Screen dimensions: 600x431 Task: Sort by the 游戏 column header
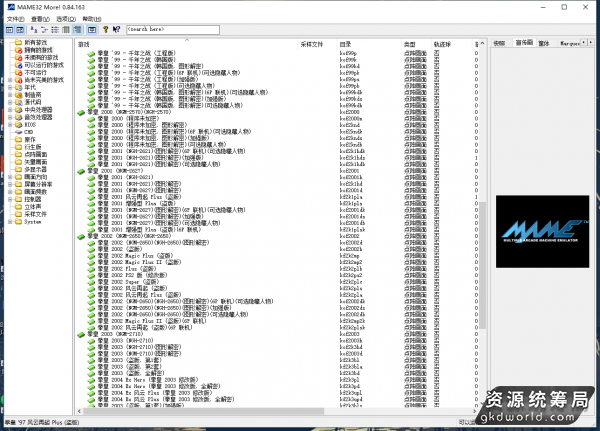pyautogui.click(x=186, y=44)
